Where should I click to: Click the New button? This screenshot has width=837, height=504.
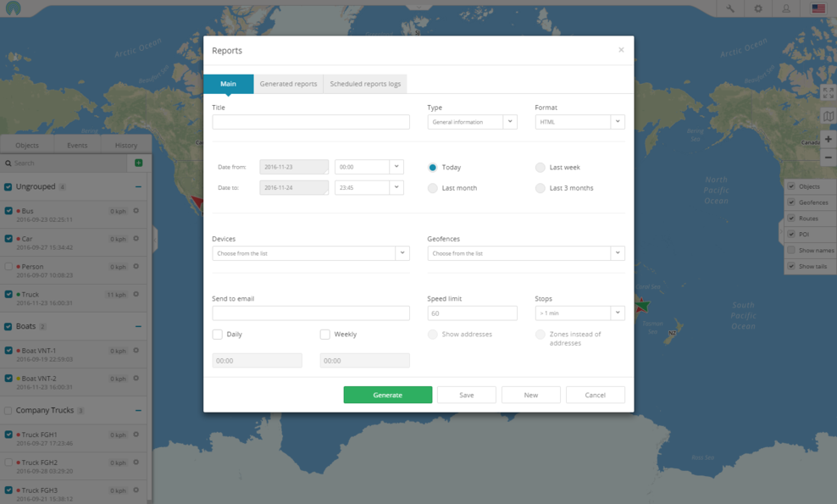530,395
